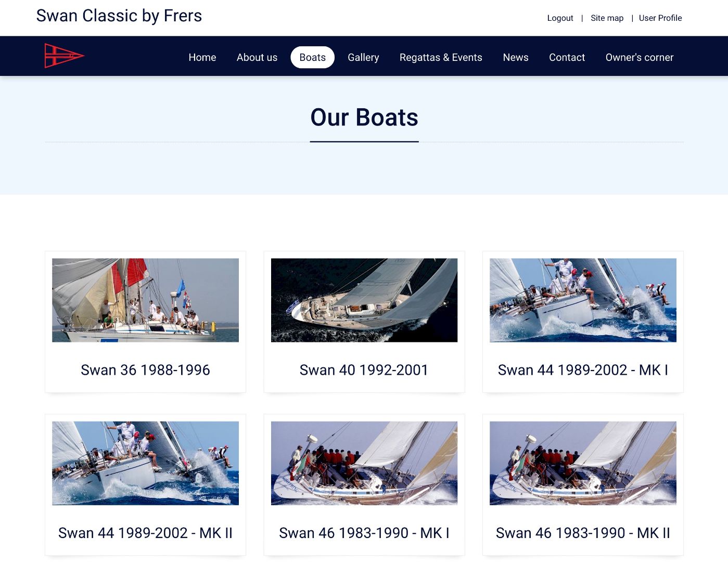The width and height of the screenshot is (728, 562).
Task: Click the Swan 46 1983-1990 - MK I title
Action: 364,533
